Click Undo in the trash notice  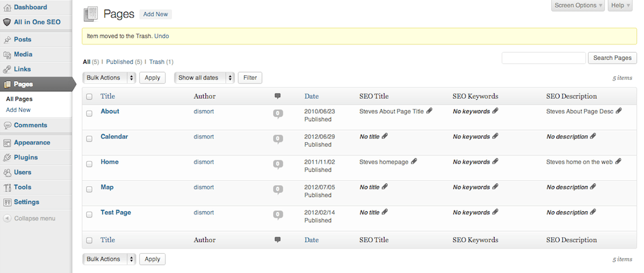tap(162, 36)
